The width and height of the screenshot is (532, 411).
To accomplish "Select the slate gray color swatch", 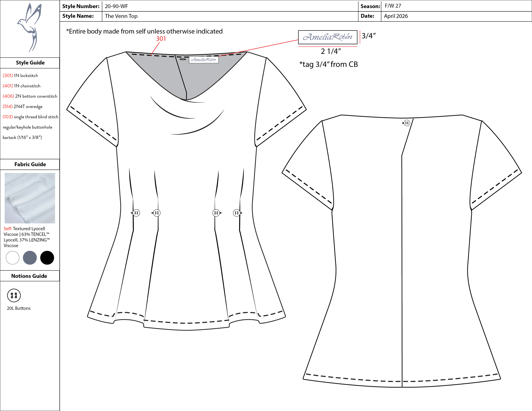I will [x=30, y=258].
